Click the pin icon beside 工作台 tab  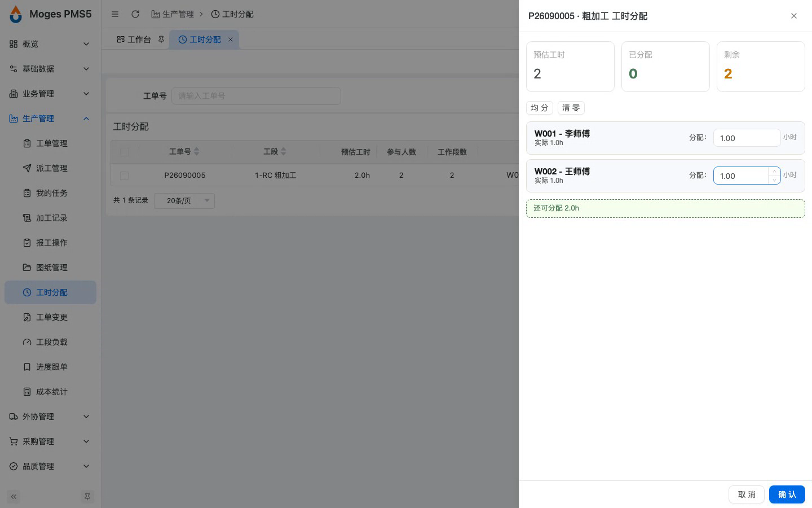(x=161, y=40)
